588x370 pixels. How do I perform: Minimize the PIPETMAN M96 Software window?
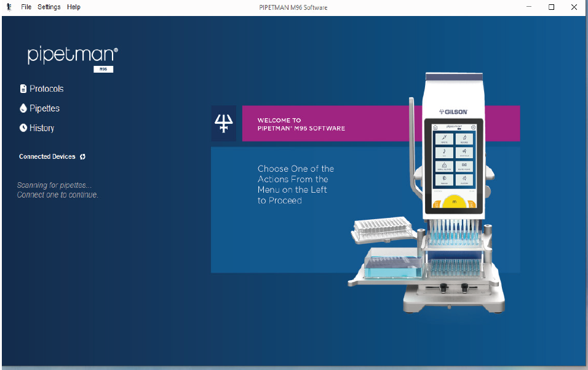[x=529, y=7]
